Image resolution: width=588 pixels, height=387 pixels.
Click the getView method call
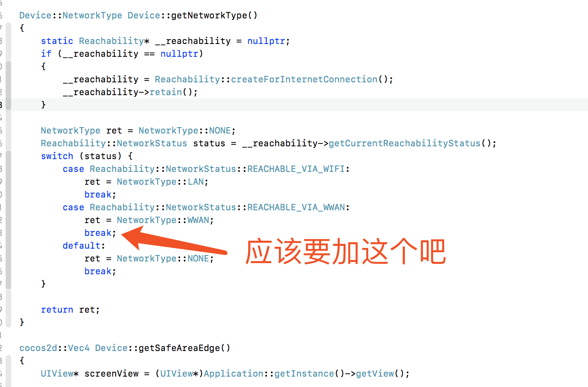(375, 374)
